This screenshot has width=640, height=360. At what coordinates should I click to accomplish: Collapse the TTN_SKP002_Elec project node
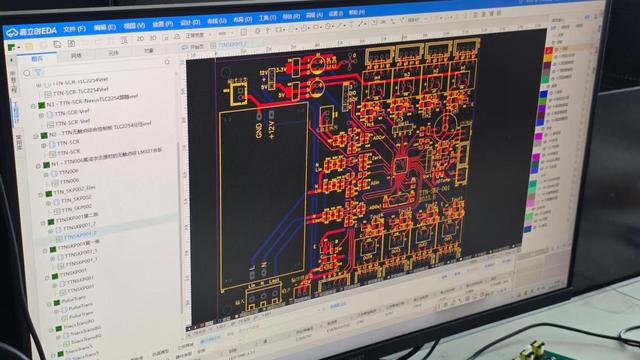[41, 195]
